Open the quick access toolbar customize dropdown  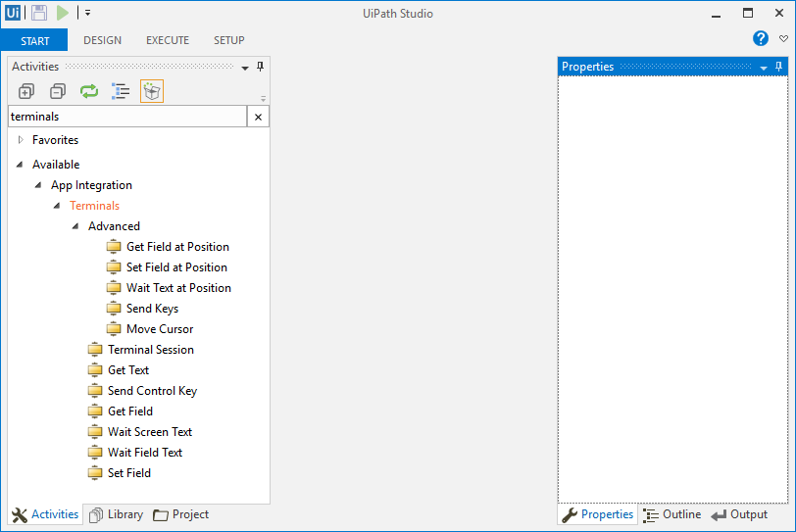(x=88, y=13)
